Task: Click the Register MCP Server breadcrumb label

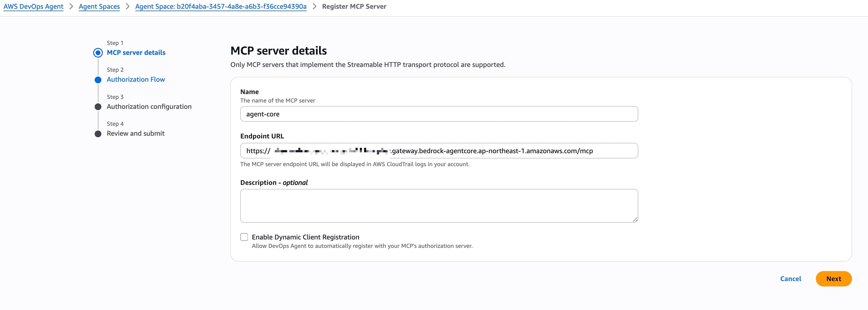Action: click(x=353, y=6)
